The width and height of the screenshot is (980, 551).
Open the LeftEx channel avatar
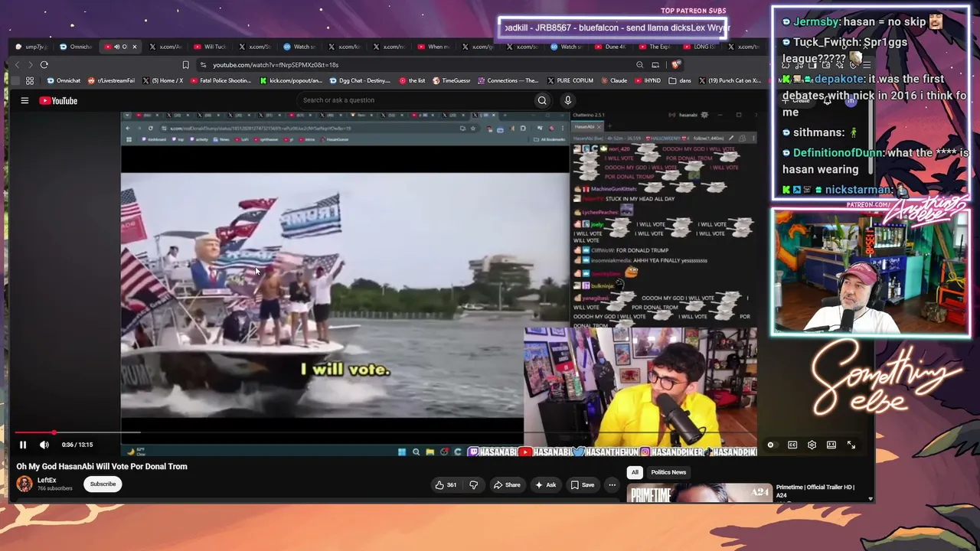24,484
